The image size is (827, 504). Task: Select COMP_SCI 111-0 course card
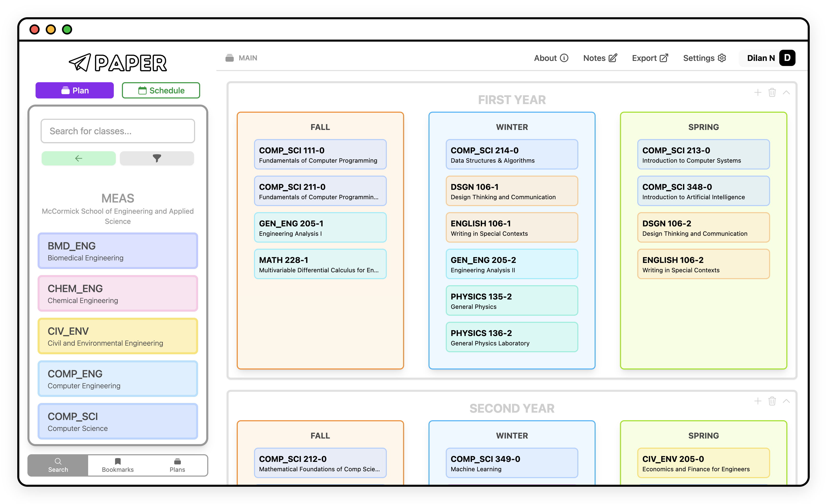tap(320, 155)
